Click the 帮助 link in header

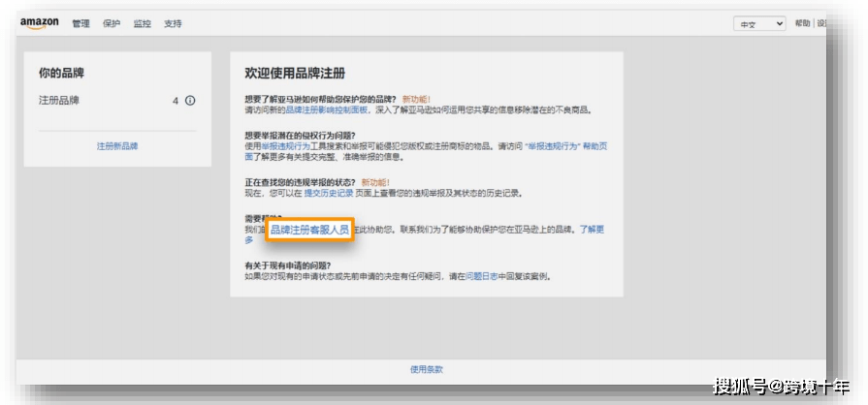point(802,23)
